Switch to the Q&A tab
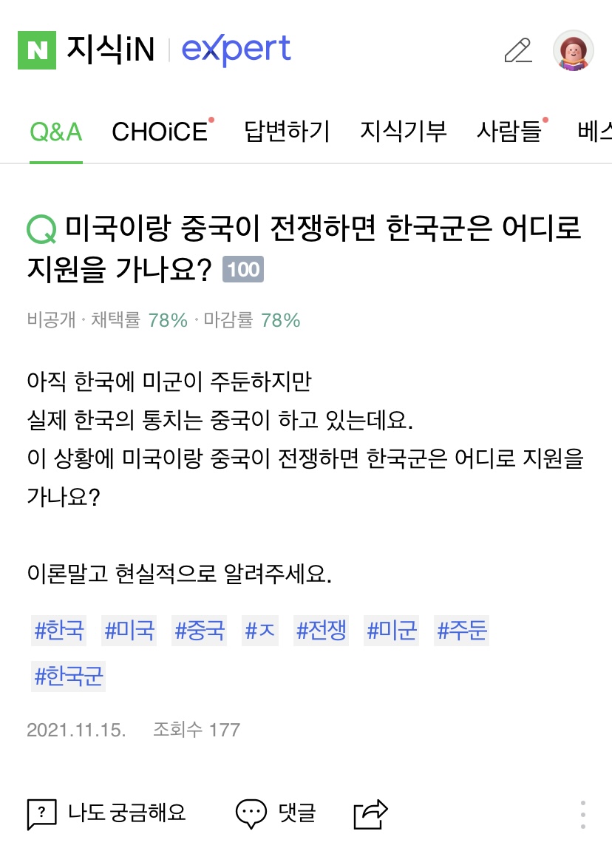612x868 pixels. coord(56,132)
